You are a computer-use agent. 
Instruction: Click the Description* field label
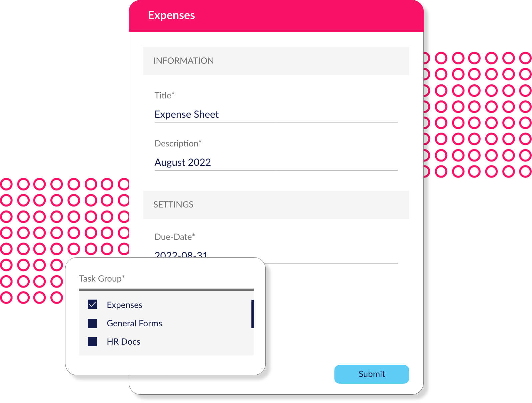[178, 143]
